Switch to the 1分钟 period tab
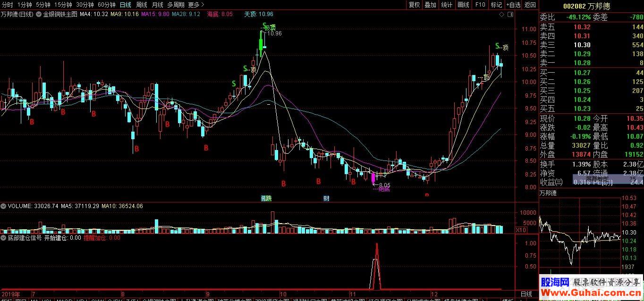 pyautogui.click(x=25, y=5)
